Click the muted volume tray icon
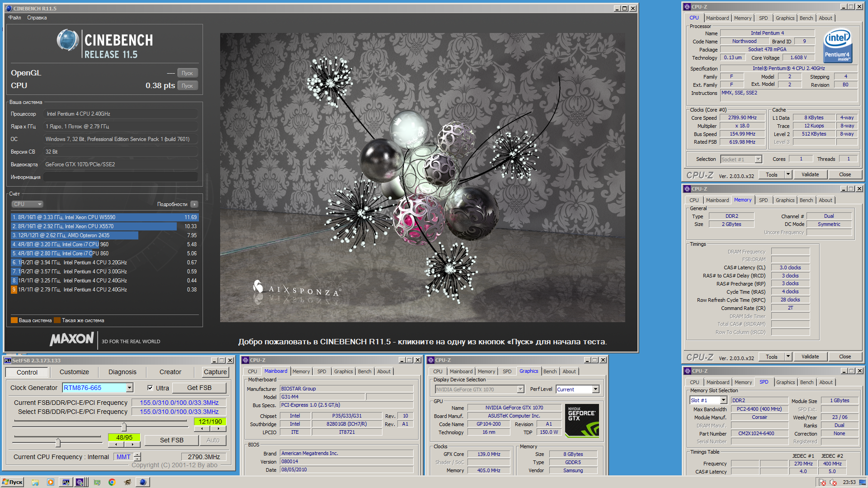Image resolution: width=868 pixels, height=488 pixels. [x=833, y=482]
